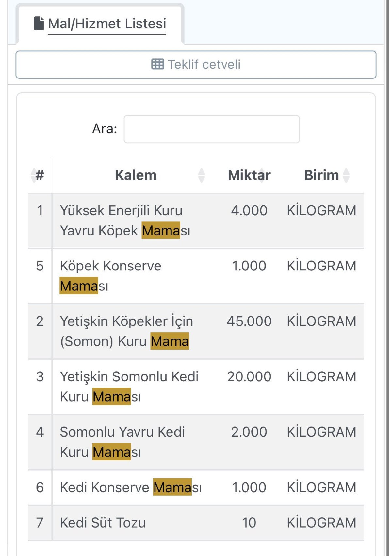The width and height of the screenshot is (392, 556).
Task: Click the Birim column sort arrows
Action: [346, 175]
